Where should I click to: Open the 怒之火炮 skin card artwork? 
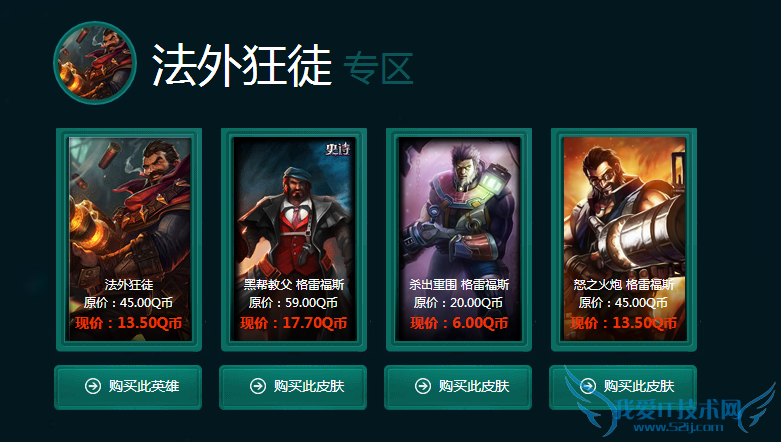624,239
